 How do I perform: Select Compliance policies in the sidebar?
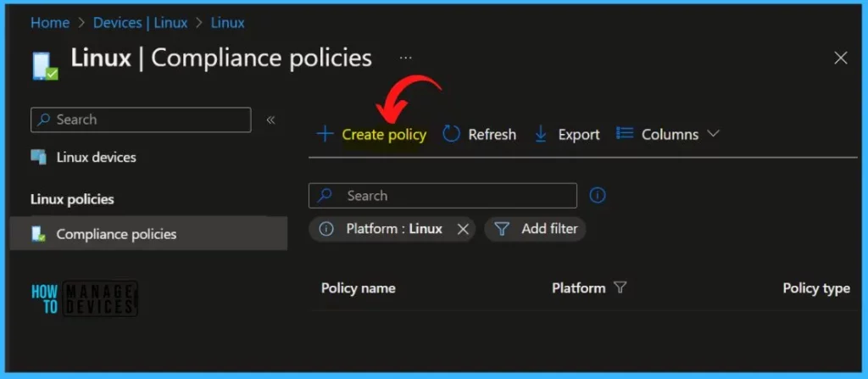[x=148, y=234]
